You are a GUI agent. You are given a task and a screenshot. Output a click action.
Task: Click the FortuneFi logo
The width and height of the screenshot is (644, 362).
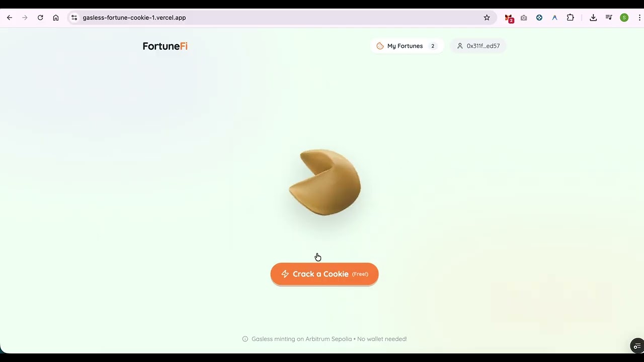[x=165, y=46]
